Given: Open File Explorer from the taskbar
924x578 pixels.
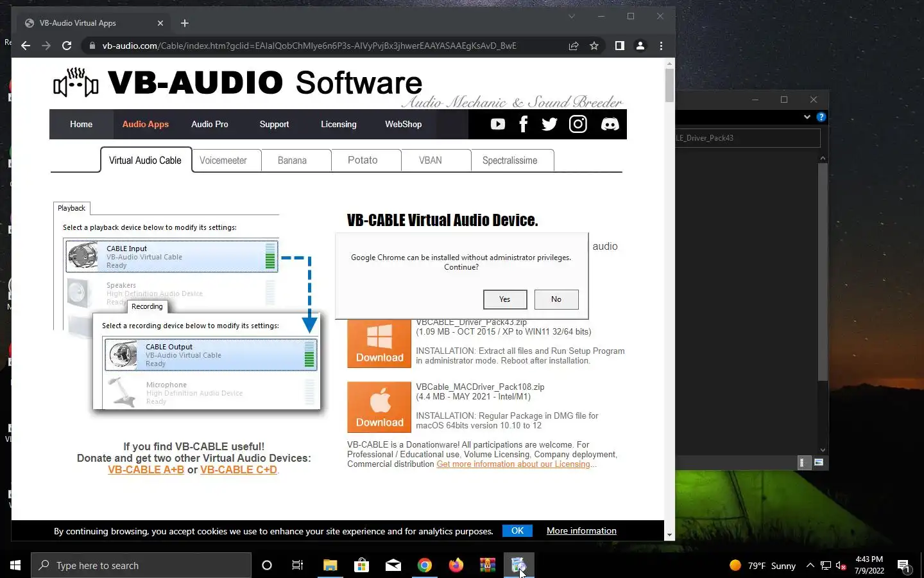Looking at the screenshot, I should 330,565.
